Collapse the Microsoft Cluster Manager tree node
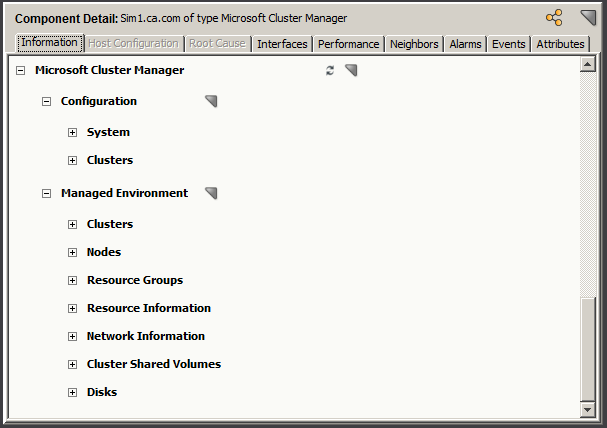The height and width of the screenshot is (428, 607). [21, 70]
